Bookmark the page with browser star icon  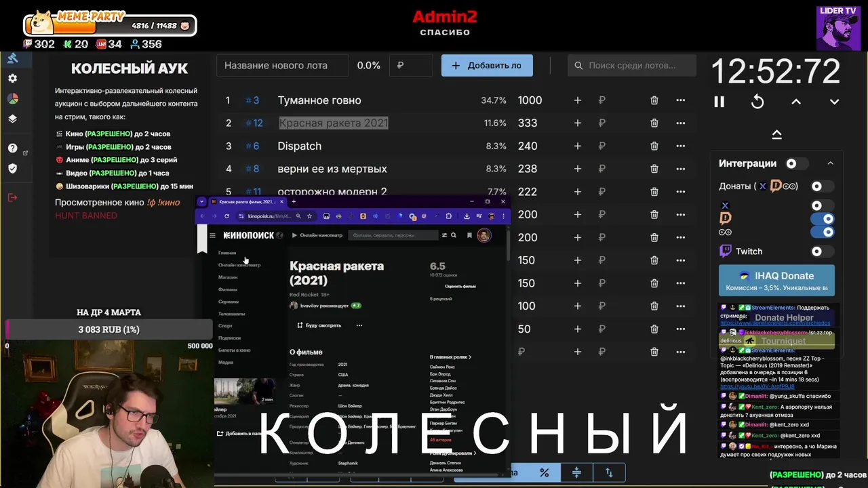coord(309,216)
